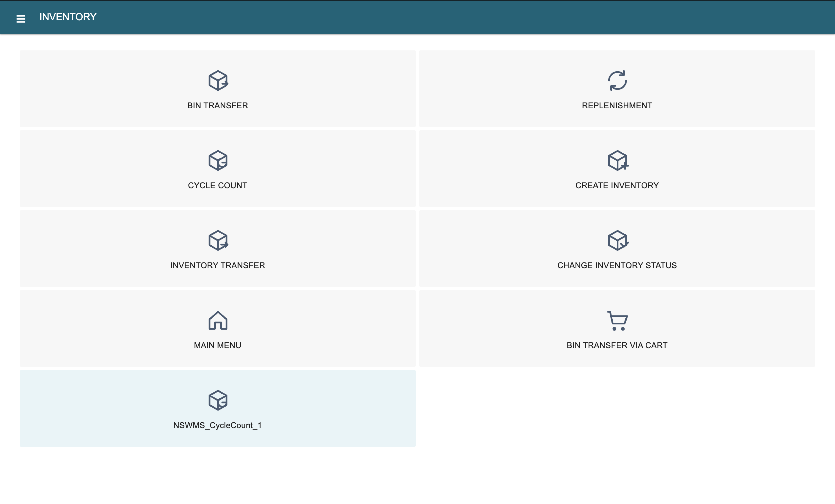835x504 pixels.
Task: Open CREATE INVENTORY label
Action: 617,185
